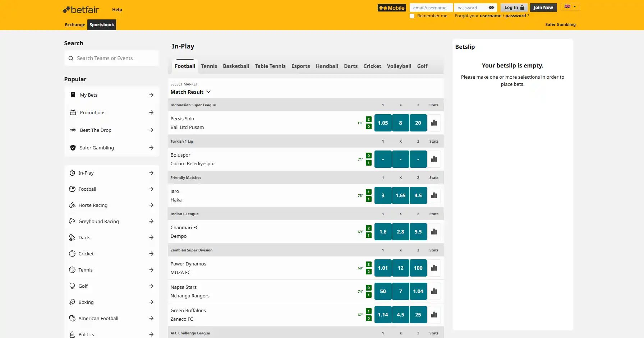
Task: Expand the sidebar In-Play arrow
Action: coord(151,173)
